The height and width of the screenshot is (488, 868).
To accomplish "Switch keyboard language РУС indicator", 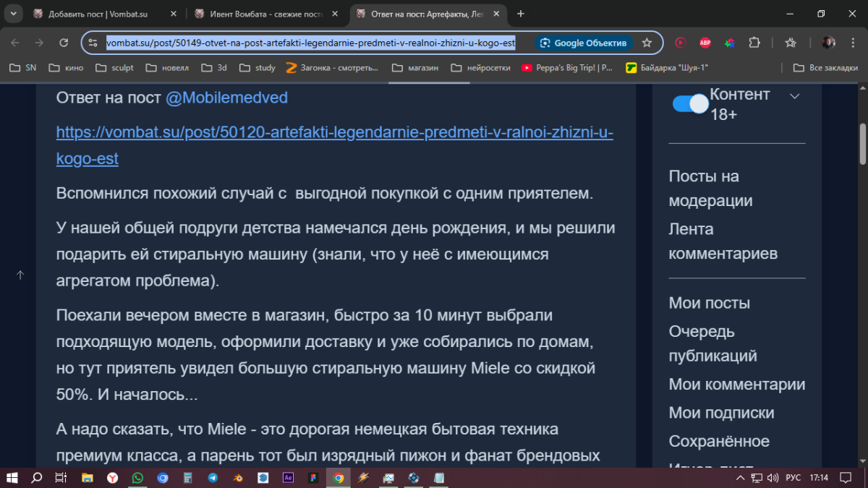I will 793,478.
